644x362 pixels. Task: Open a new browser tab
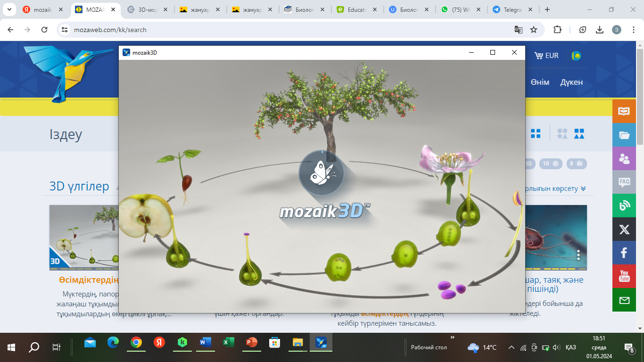tap(547, 9)
